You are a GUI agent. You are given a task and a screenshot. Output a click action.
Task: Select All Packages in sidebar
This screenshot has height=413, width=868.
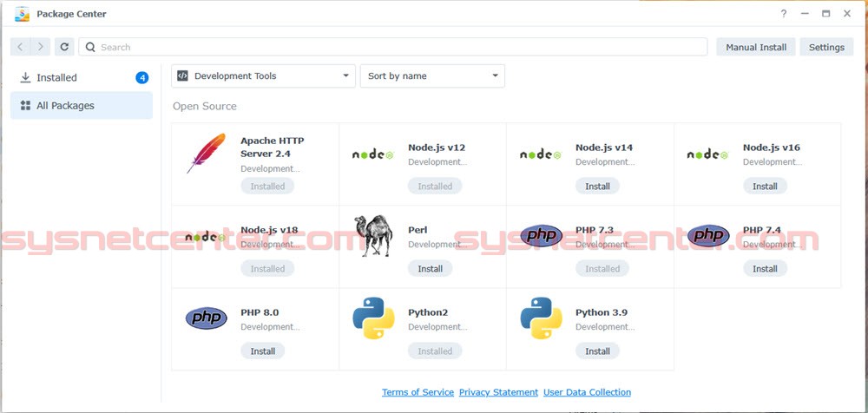82,105
